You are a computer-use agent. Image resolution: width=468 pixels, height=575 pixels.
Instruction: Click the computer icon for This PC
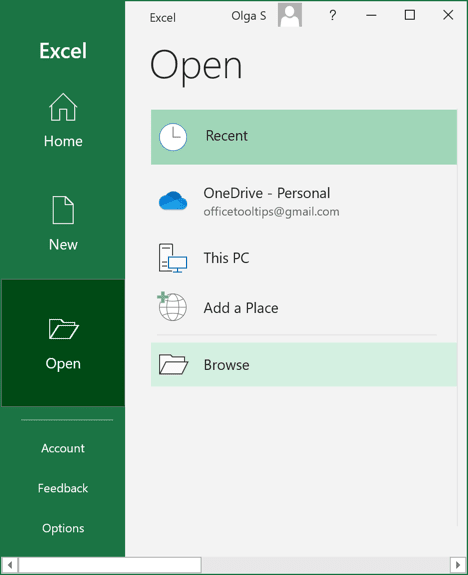point(173,258)
